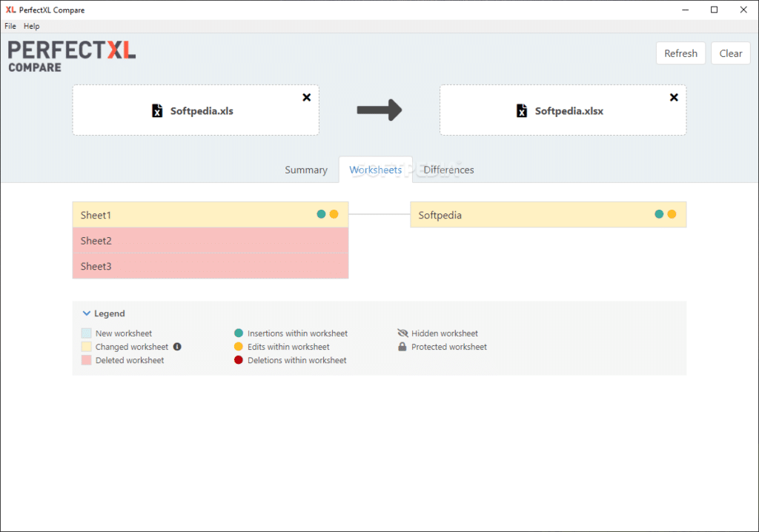Image resolution: width=759 pixels, height=532 pixels.
Task: Click the green insertions dot on Sheet1
Action: point(321,214)
